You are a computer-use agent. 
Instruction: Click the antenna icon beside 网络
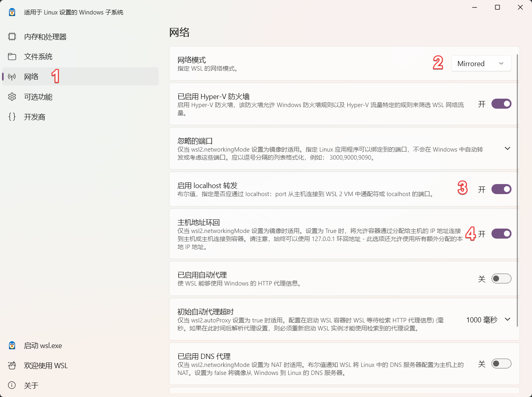(12, 77)
